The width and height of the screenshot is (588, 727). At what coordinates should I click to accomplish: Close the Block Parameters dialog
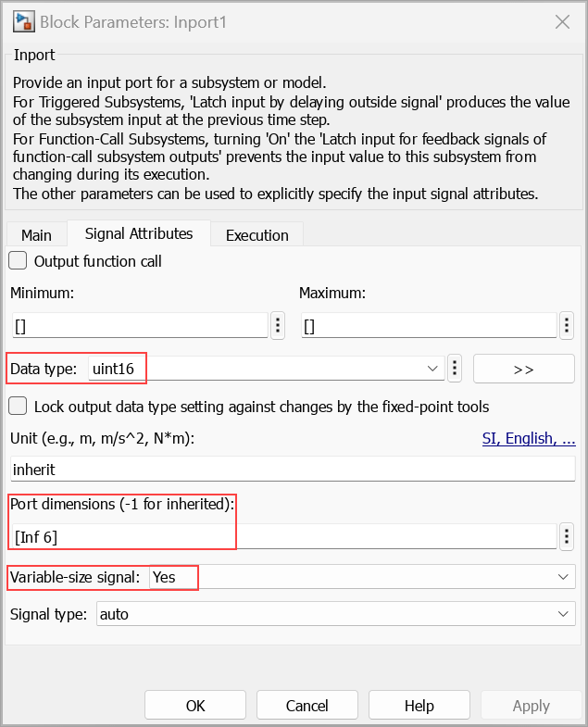pos(561,21)
